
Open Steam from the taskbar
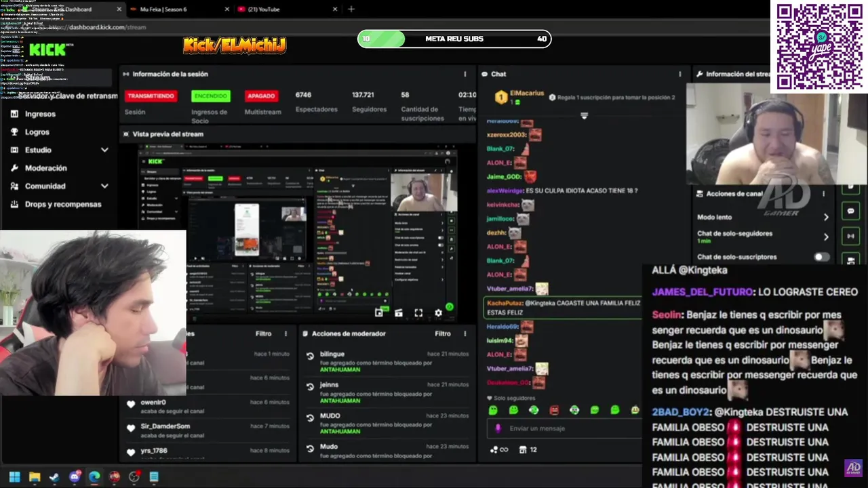click(x=54, y=477)
